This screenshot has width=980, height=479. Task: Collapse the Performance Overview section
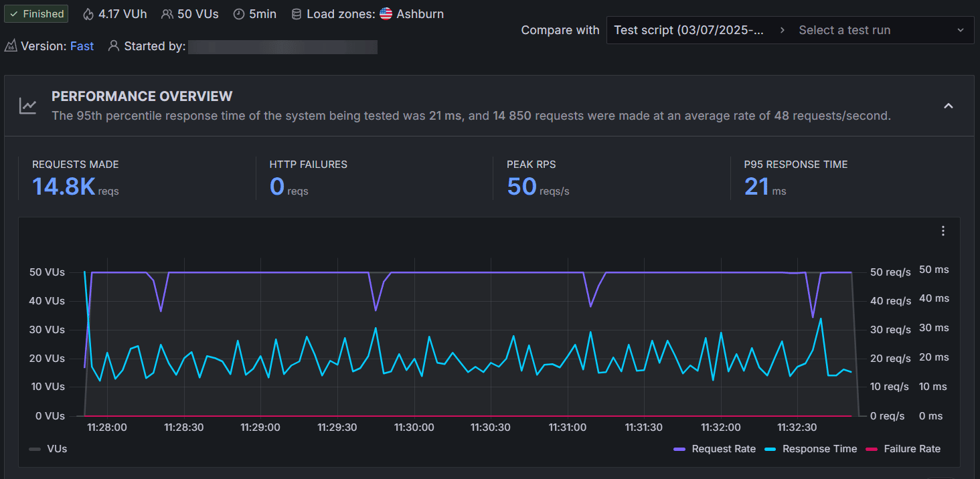(x=949, y=106)
